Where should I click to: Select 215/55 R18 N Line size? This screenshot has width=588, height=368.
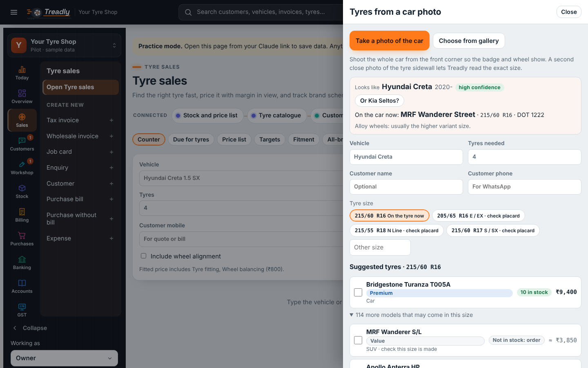(x=396, y=230)
